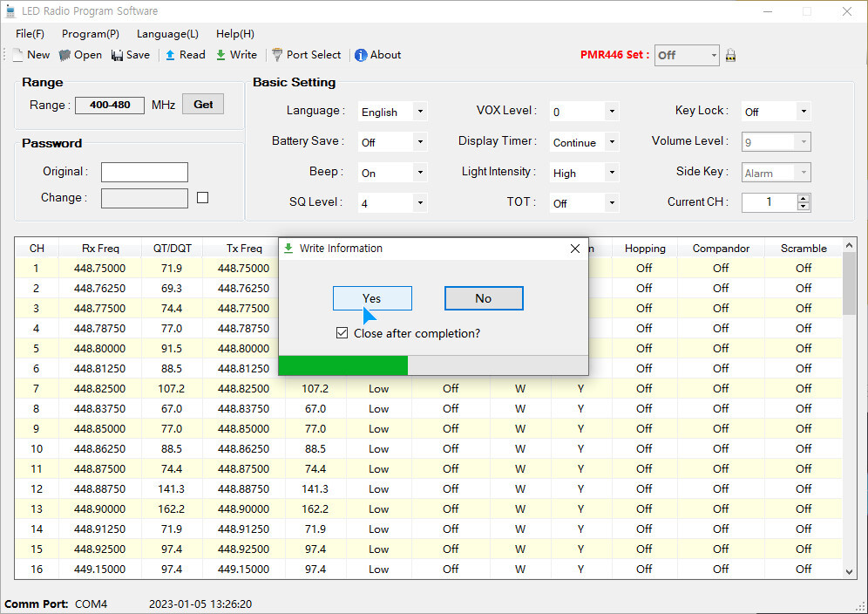Screen dimensions: 868x614
Task: Click the Hopping column header
Action: click(x=645, y=249)
